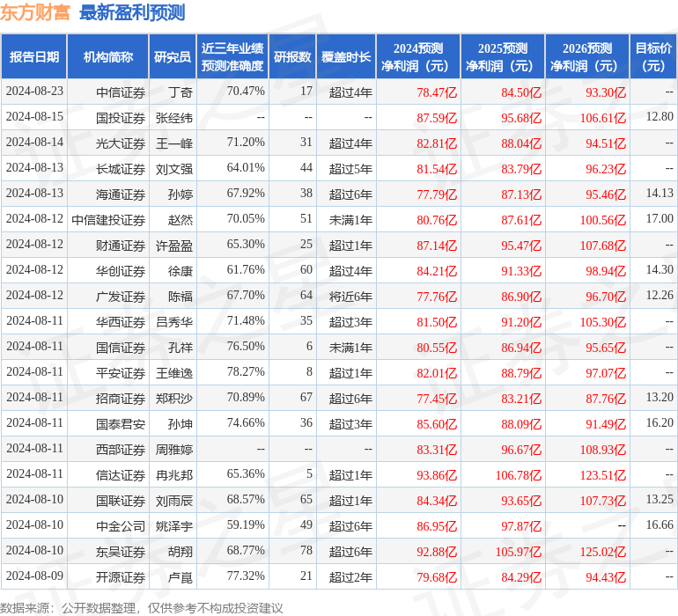Click analyst name 胡翔

point(181,552)
